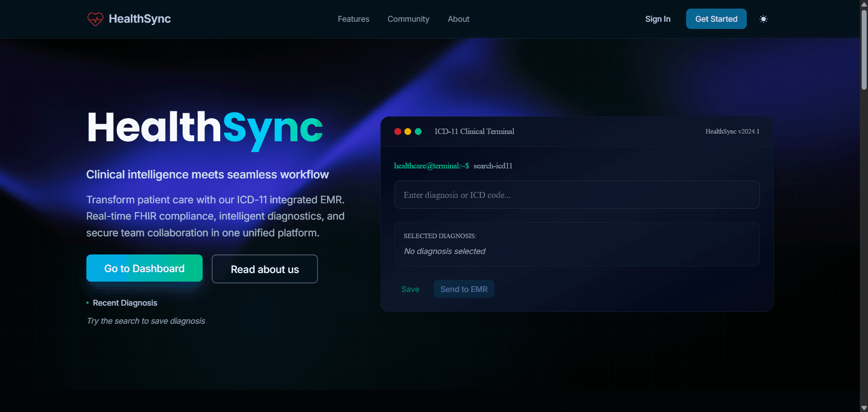The image size is (868, 412).
Task: Navigate to the About section
Action: tap(458, 19)
